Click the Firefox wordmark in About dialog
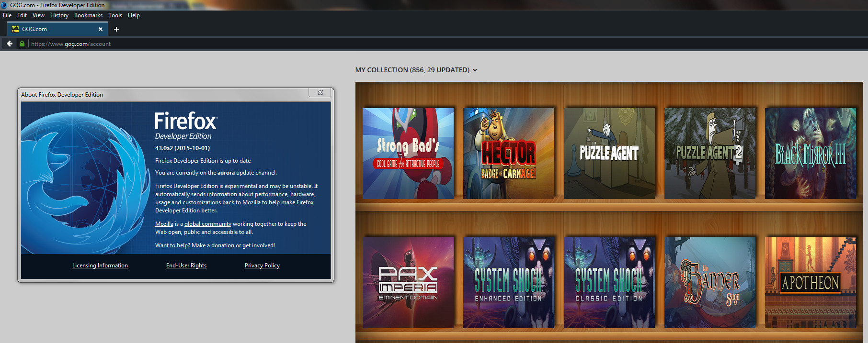Screen dimensions: 868x343 [186, 121]
